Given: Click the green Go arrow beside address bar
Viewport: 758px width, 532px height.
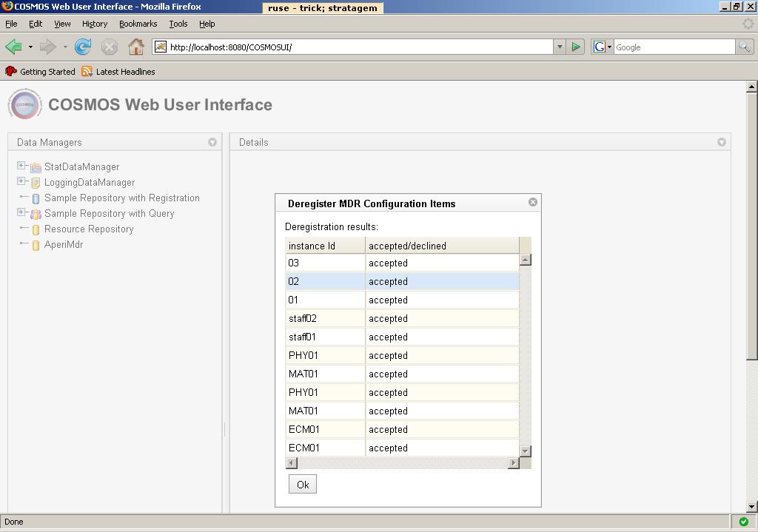Looking at the screenshot, I should (575, 47).
